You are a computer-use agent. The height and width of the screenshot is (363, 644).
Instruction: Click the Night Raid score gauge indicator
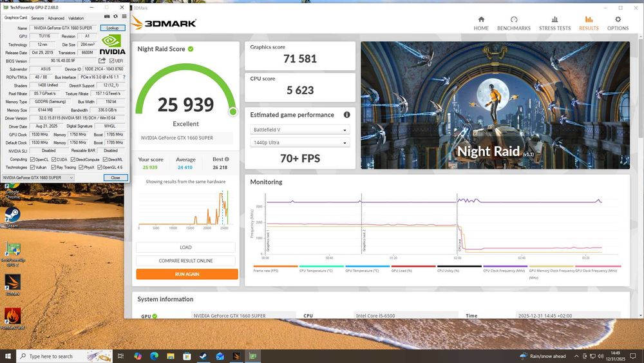[233, 112]
